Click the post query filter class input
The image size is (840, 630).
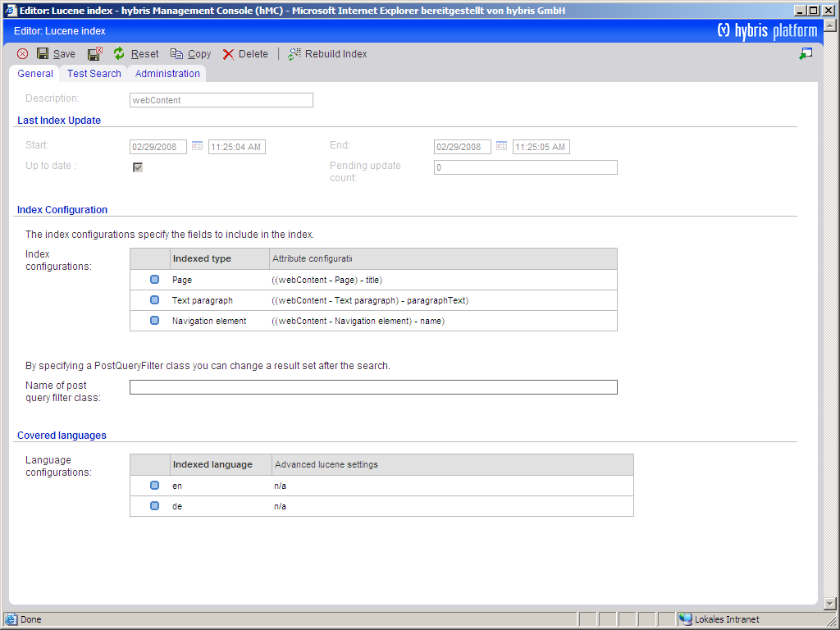(x=373, y=387)
